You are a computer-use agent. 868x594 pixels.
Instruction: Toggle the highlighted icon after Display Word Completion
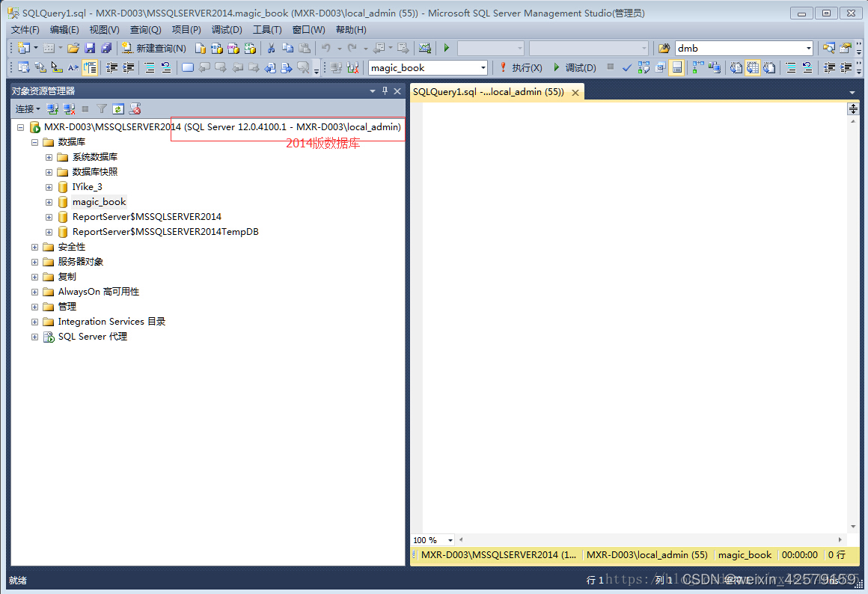click(90, 67)
